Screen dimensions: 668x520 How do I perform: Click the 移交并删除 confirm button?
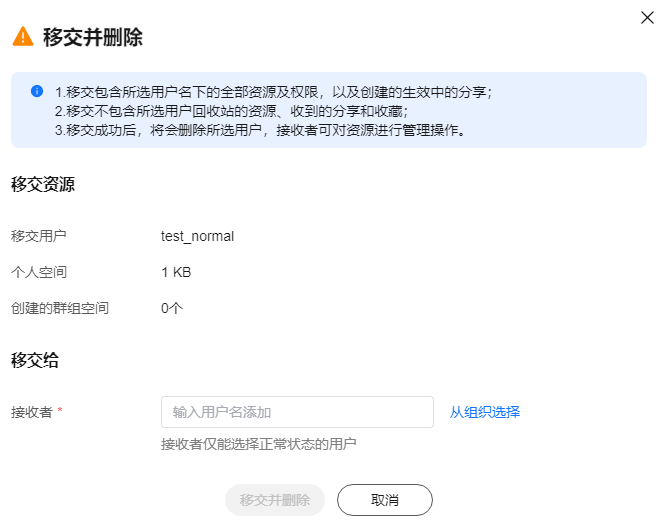[275, 500]
